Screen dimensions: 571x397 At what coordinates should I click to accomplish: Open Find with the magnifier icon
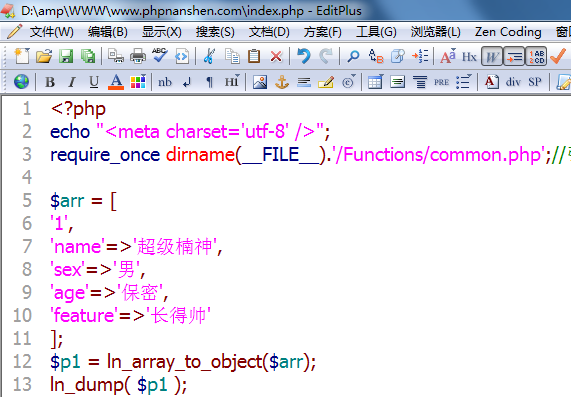(x=353, y=56)
